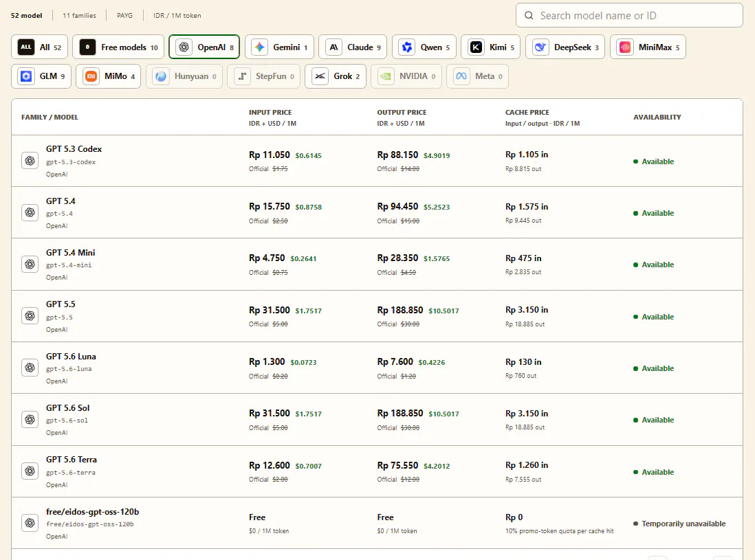Click the StepFun filter chip

coord(264,76)
